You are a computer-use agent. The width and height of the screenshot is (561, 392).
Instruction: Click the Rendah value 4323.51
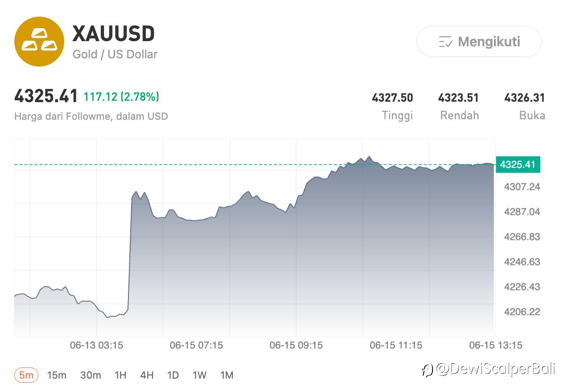point(458,98)
